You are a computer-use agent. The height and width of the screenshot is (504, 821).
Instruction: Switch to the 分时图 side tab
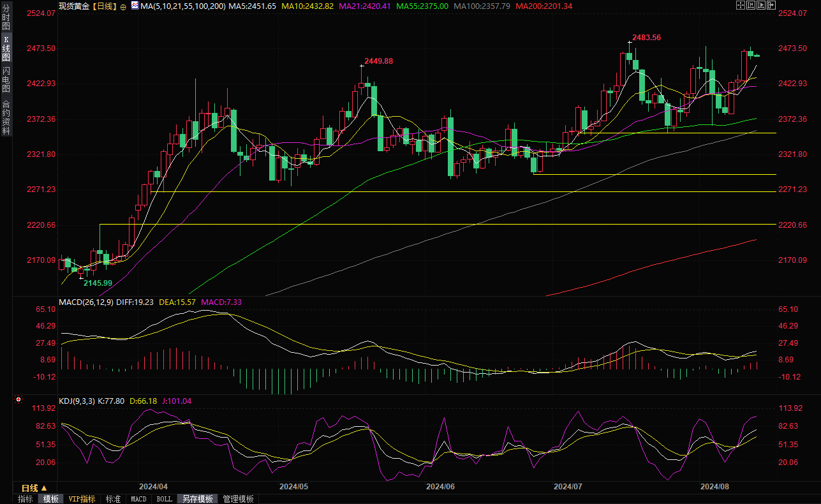pyautogui.click(x=6, y=20)
